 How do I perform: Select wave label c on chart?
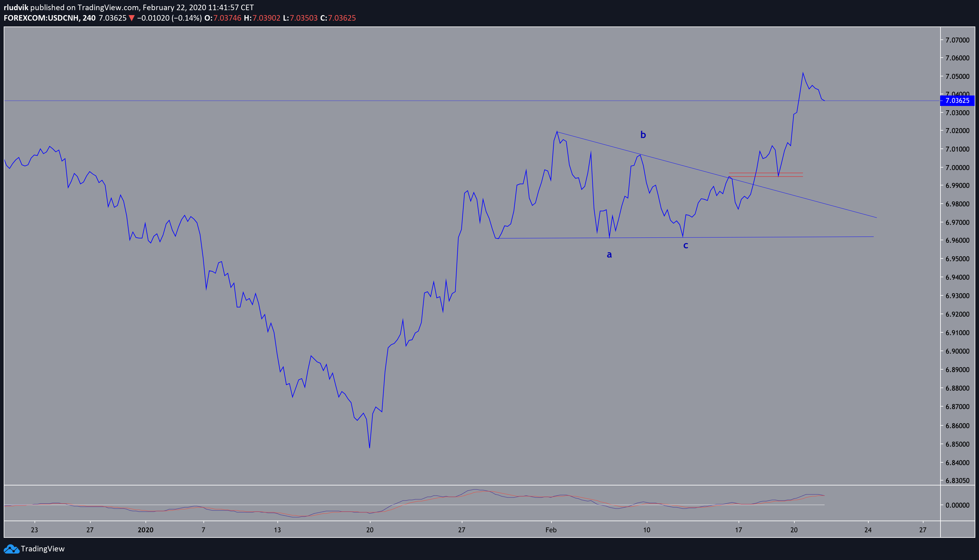tap(685, 246)
